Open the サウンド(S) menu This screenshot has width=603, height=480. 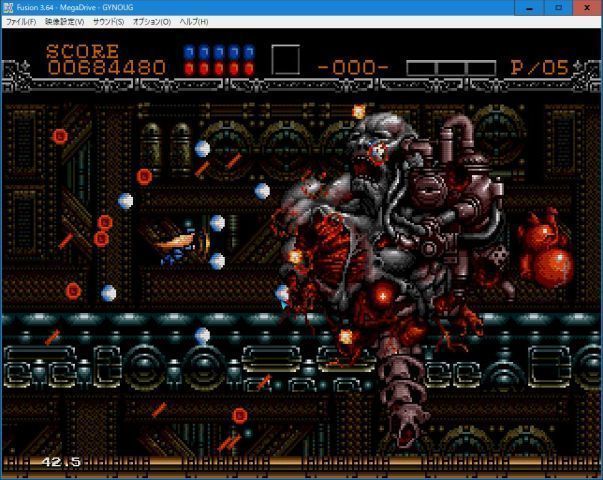pos(108,22)
